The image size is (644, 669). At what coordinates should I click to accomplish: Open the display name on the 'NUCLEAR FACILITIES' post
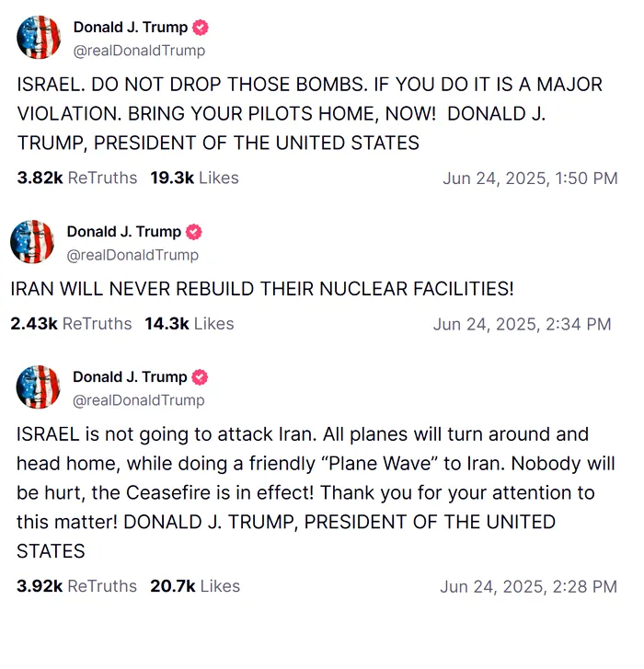(x=123, y=232)
